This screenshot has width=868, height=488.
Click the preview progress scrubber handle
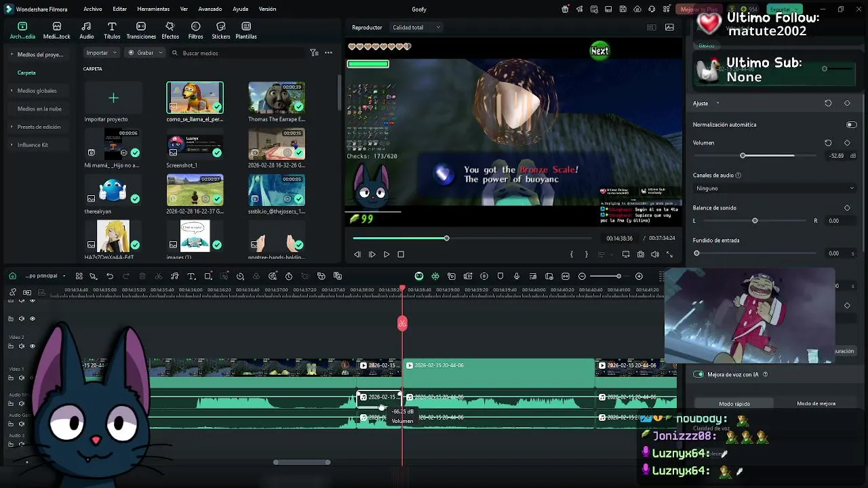coord(446,238)
